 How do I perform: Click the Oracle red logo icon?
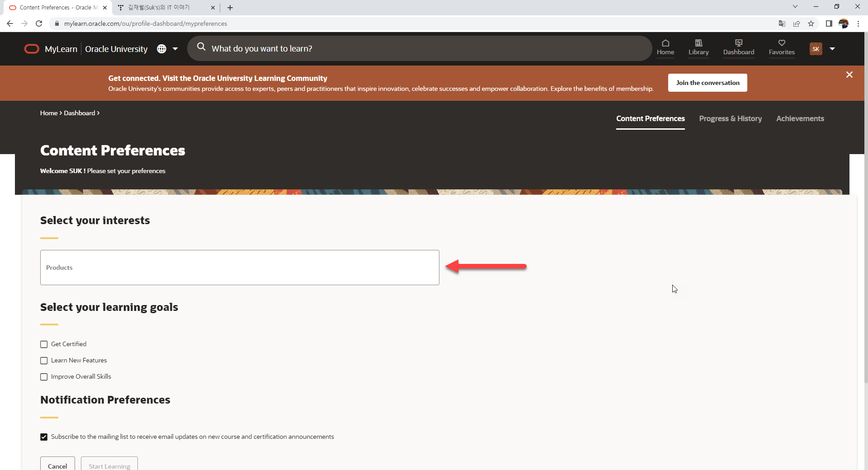coord(32,49)
